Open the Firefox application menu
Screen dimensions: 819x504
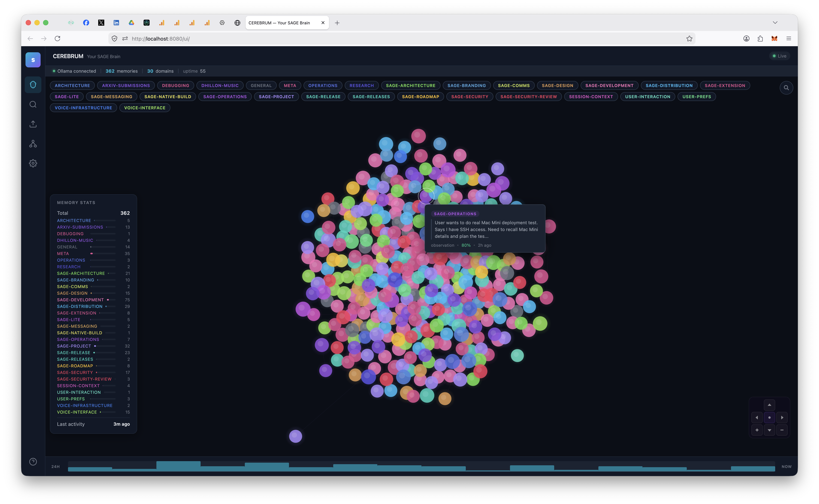click(x=789, y=38)
